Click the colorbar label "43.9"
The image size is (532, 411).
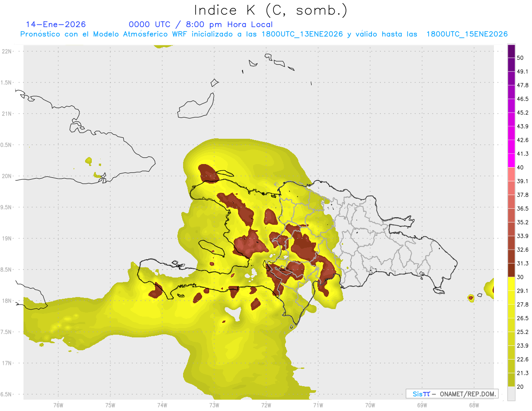(x=523, y=126)
